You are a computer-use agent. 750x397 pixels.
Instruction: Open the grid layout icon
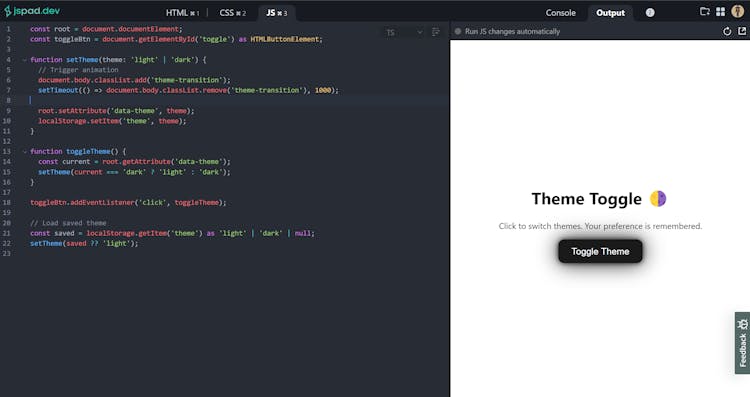pos(720,11)
